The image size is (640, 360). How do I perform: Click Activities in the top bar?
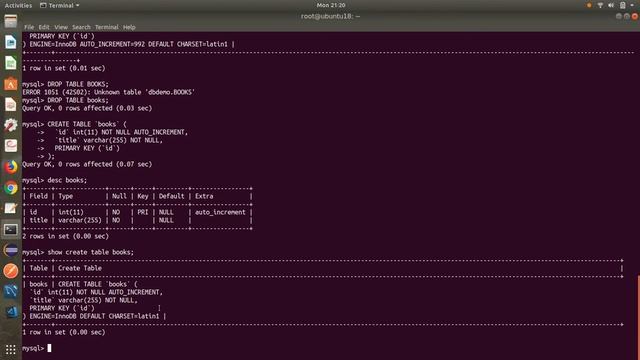pos(18,5)
